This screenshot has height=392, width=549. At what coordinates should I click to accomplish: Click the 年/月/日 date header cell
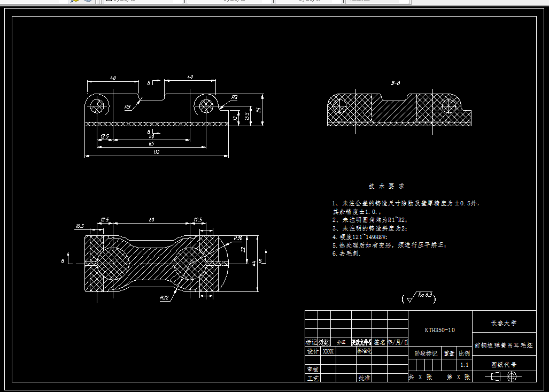[x=398, y=342]
